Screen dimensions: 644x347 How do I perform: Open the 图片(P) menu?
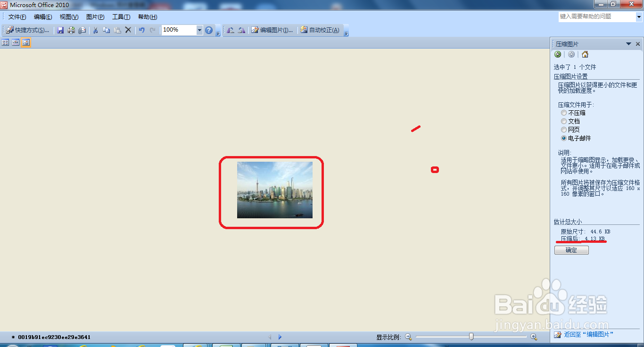[95, 17]
